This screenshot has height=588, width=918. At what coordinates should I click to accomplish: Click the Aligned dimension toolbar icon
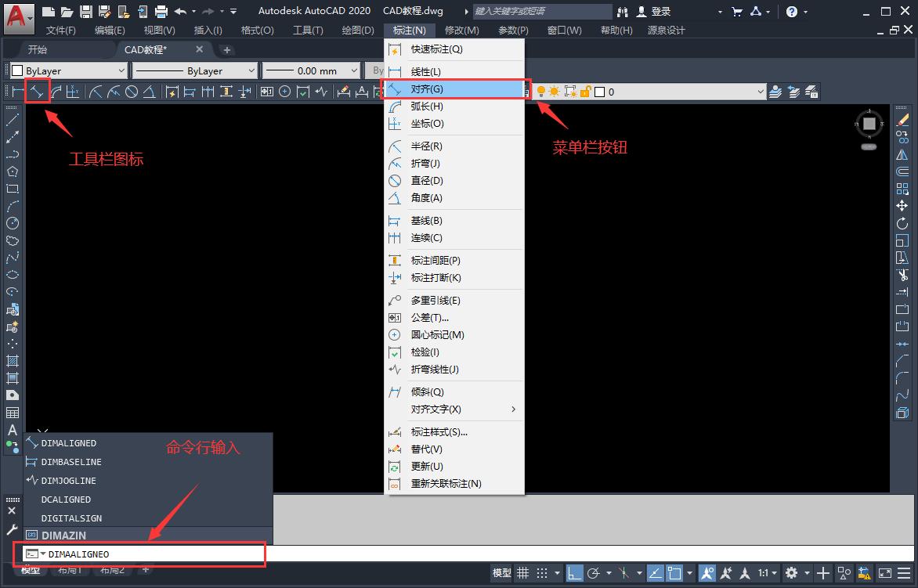(37, 92)
